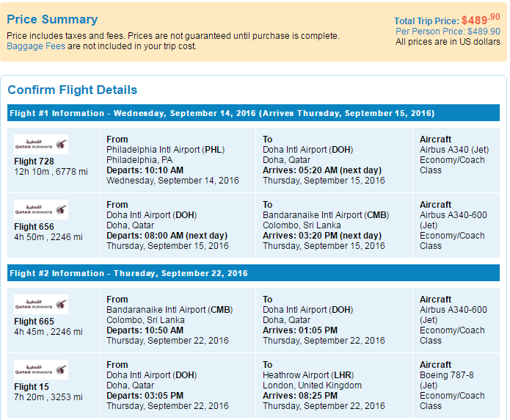The width and height of the screenshot is (510, 420).
Task: Click Flight 665 number label
Action: 34,322
